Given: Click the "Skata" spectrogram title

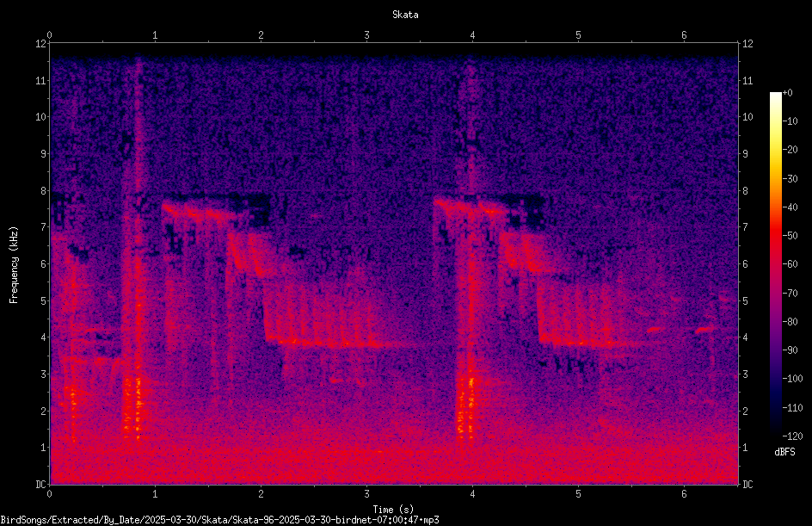Looking at the screenshot, I should 405,15.
